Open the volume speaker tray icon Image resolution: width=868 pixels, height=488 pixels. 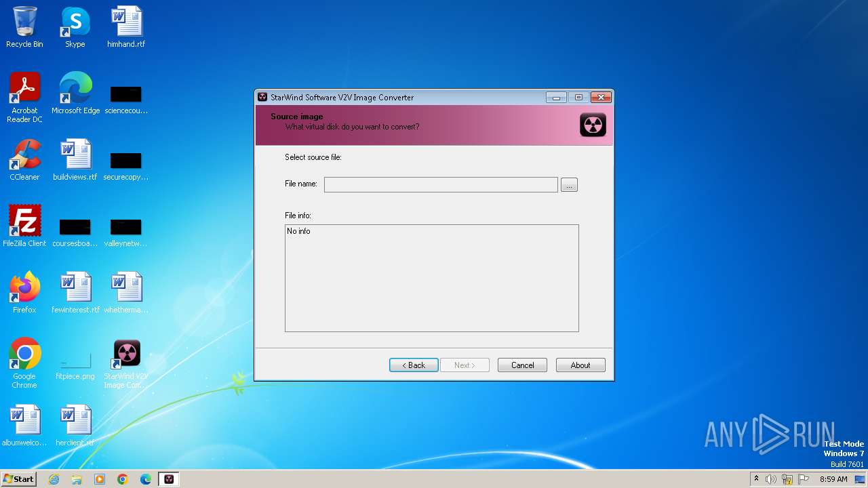(x=771, y=479)
